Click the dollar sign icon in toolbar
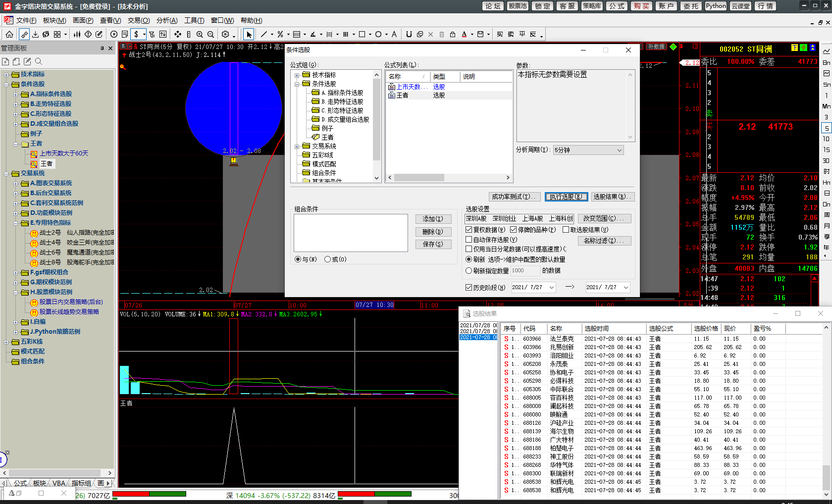This screenshot has height=504, width=832. 136,34
